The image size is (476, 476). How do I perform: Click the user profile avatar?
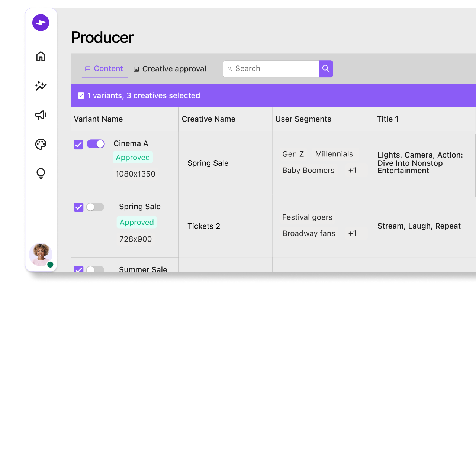click(x=41, y=255)
